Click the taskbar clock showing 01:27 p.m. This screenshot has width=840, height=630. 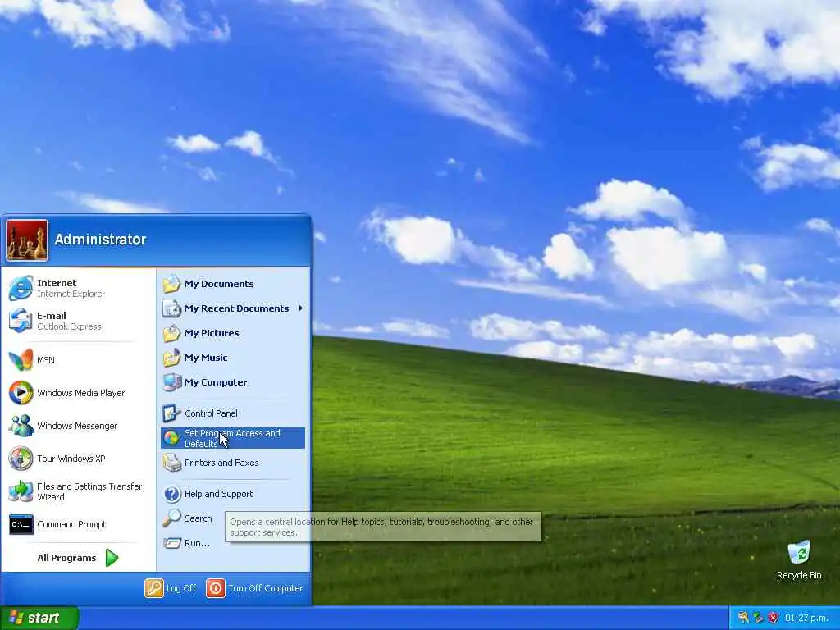(807, 618)
